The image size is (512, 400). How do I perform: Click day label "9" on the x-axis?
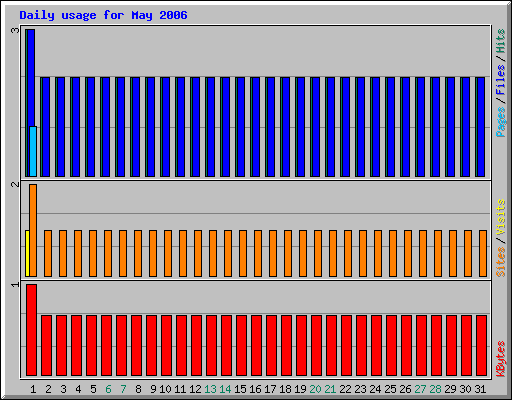point(153,389)
